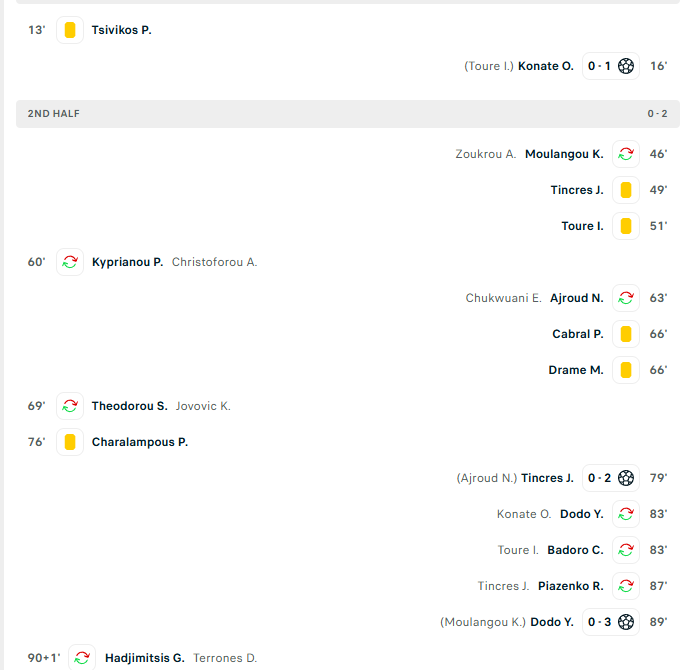Click the Toure I. assist name at 16'
The width and height of the screenshot is (691, 670).
[489, 66]
